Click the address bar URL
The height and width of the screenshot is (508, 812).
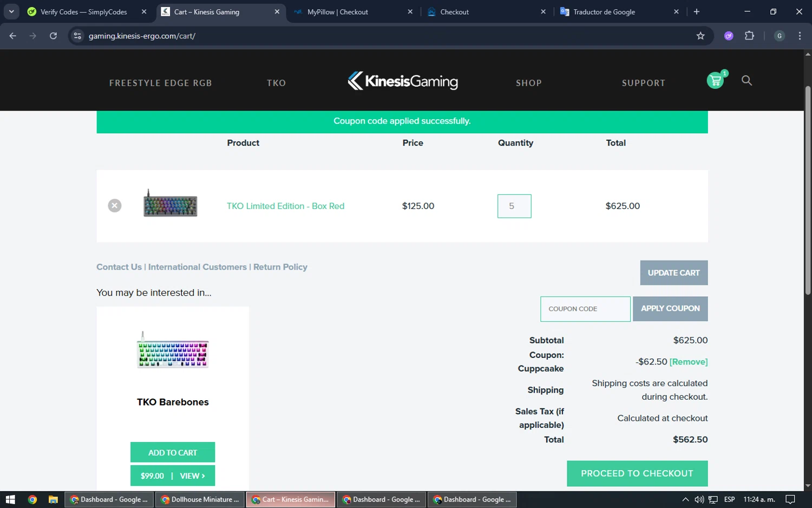tap(142, 36)
